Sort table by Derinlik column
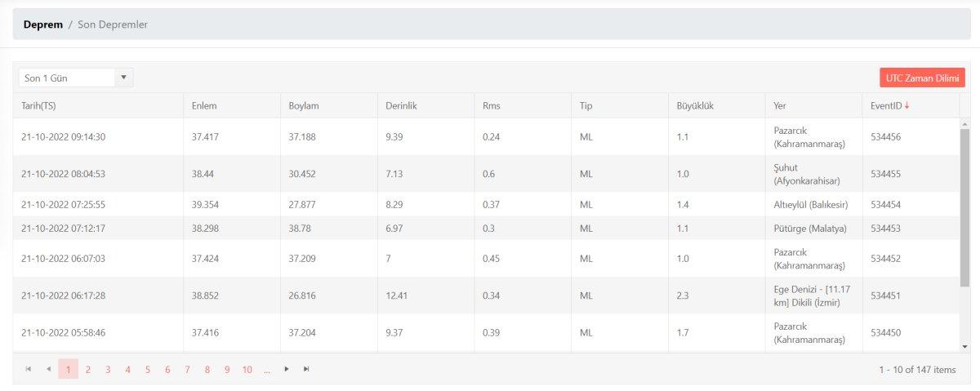Image resolution: width=980 pixels, height=391 pixels. (401, 105)
